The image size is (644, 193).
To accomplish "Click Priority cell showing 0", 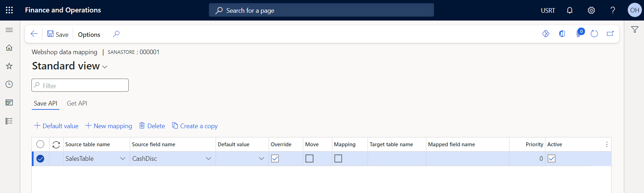I will pyautogui.click(x=527, y=159).
